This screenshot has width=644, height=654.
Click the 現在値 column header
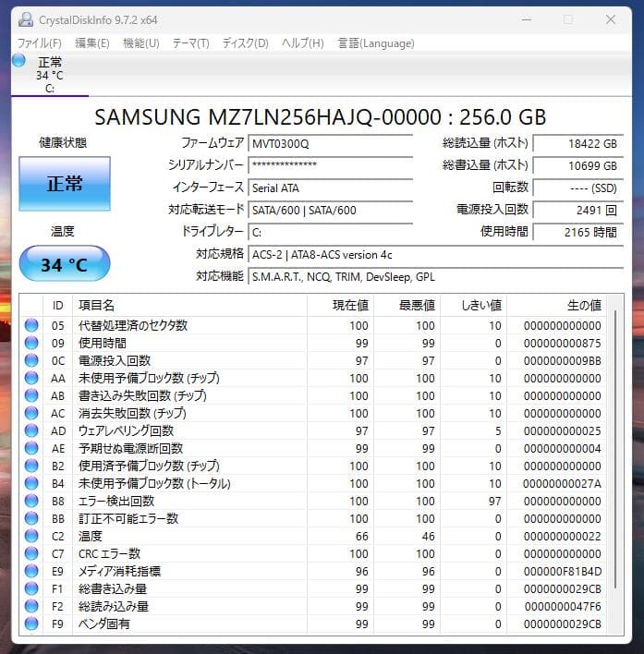tap(340, 306)
